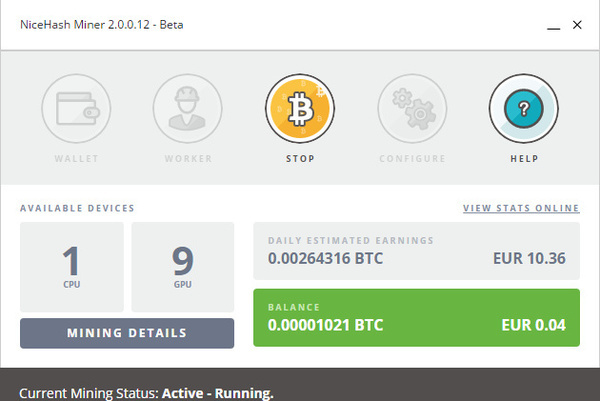The image size is (600, 401).
Task: Click the EUR 10.36 daily earnings value
Action: (529, 258)
